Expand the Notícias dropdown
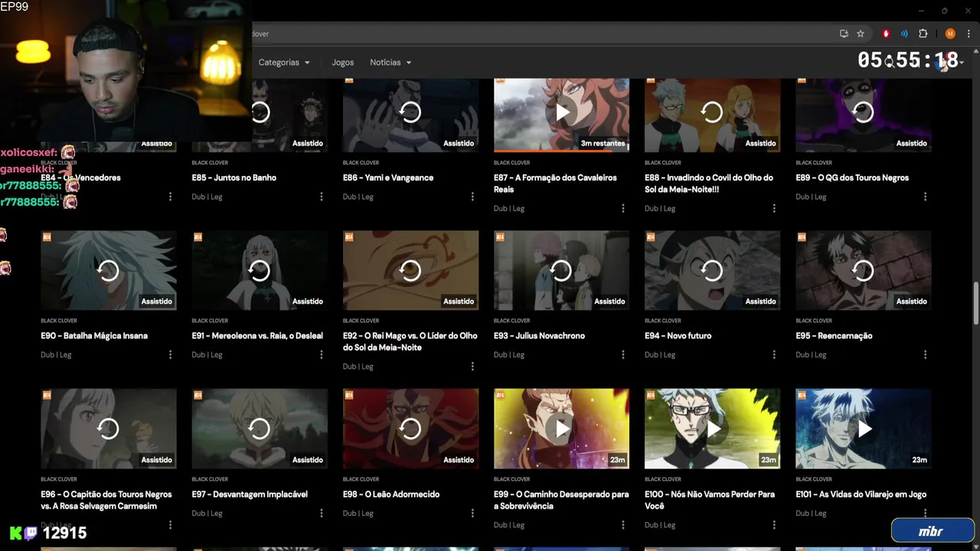 point(390,63)
